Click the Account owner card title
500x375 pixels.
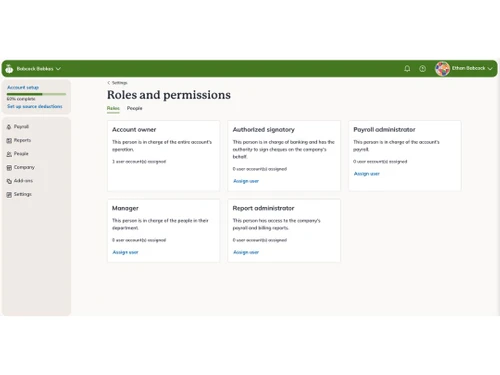134,130
